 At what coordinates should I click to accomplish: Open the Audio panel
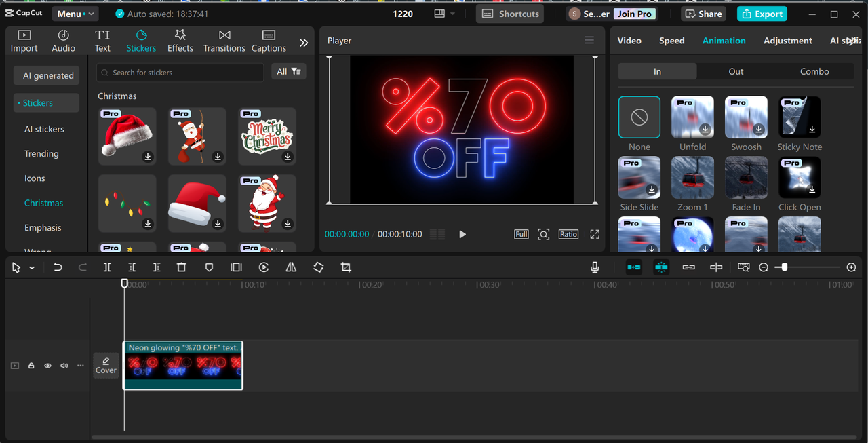coord(64,41)
